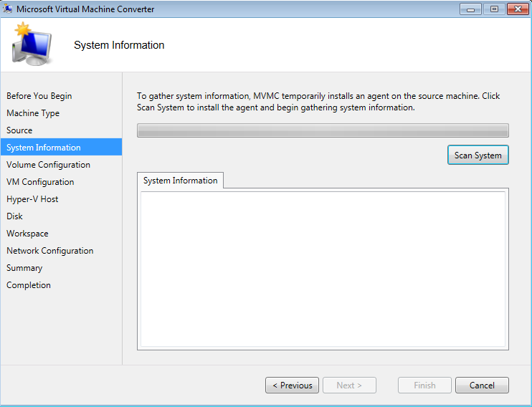Image resolution: width=532 pixels, height=407 pixels.
Task: Jump to VM Configuration step
Action: pyautogui.click(x=40, y=182)
